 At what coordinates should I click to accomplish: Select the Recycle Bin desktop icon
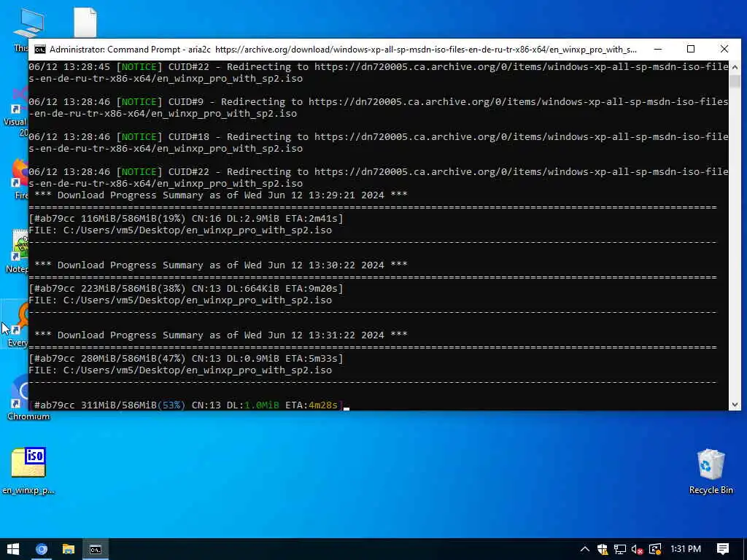(711, 472)
